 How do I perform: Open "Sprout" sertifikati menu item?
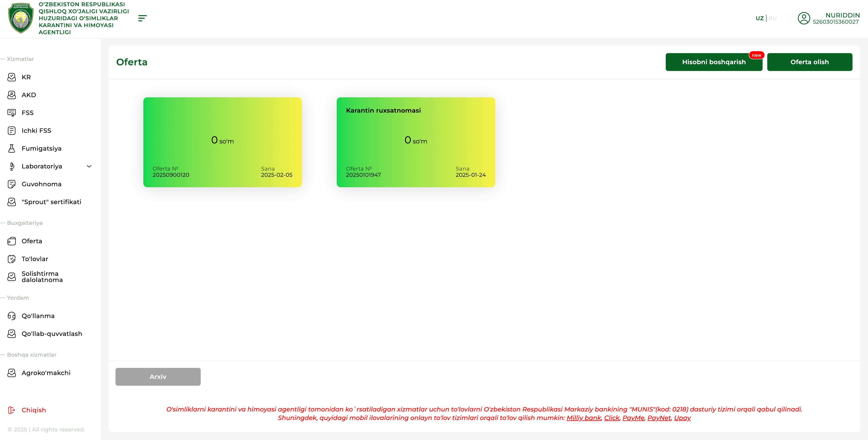51,202
